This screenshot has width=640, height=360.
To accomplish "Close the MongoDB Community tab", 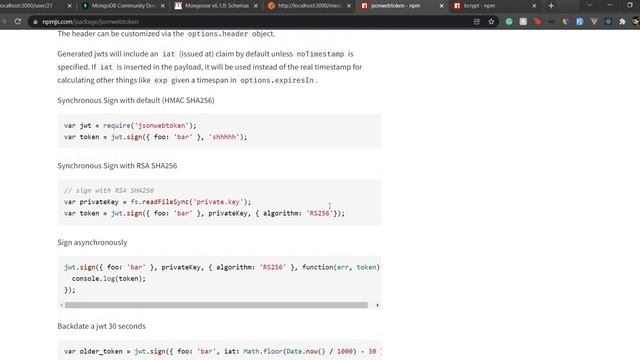I will [162, 6].
